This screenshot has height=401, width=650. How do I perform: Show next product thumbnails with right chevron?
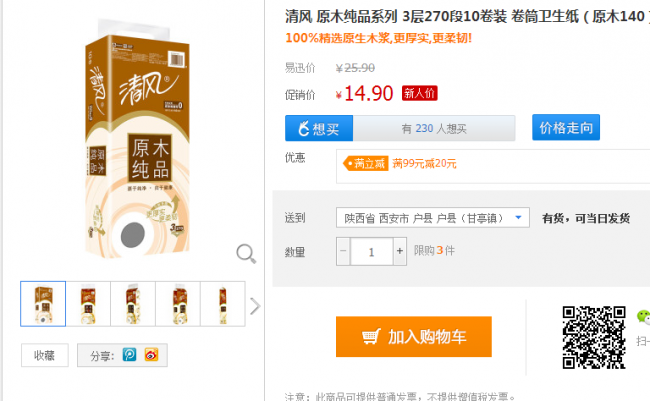255,306
